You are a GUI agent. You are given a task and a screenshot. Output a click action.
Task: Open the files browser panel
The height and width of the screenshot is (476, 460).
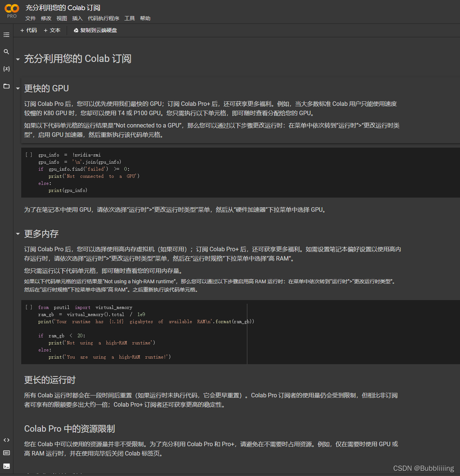[x=6, y=86]
